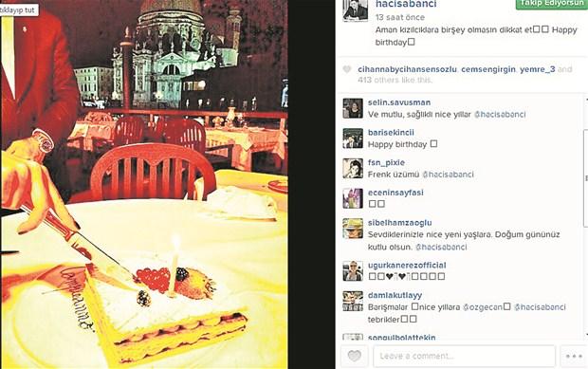Click selin.savusman's avatar thumbnail

coord(353,108)
